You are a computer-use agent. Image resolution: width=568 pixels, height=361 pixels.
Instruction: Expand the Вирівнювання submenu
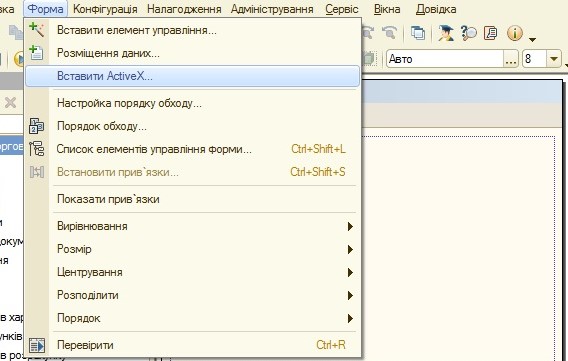pos(192,226)
